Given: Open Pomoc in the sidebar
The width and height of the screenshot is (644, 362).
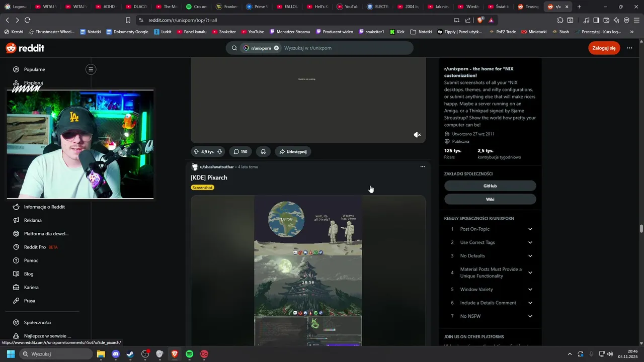Looking at the screenshot, I should click(31, 260).
